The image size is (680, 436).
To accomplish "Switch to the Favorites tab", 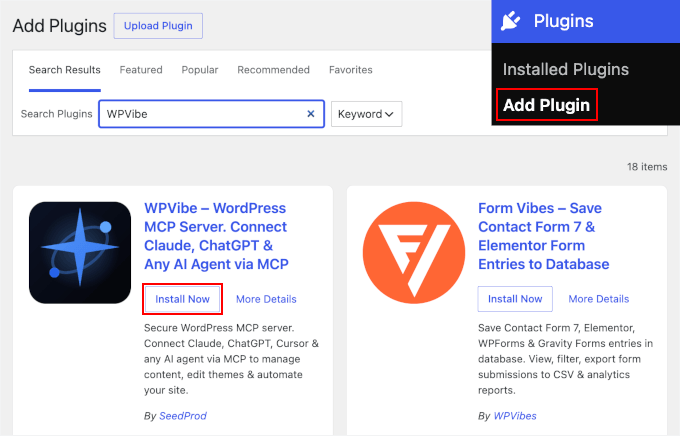I will pyautogui.click(x=350, y=70).
